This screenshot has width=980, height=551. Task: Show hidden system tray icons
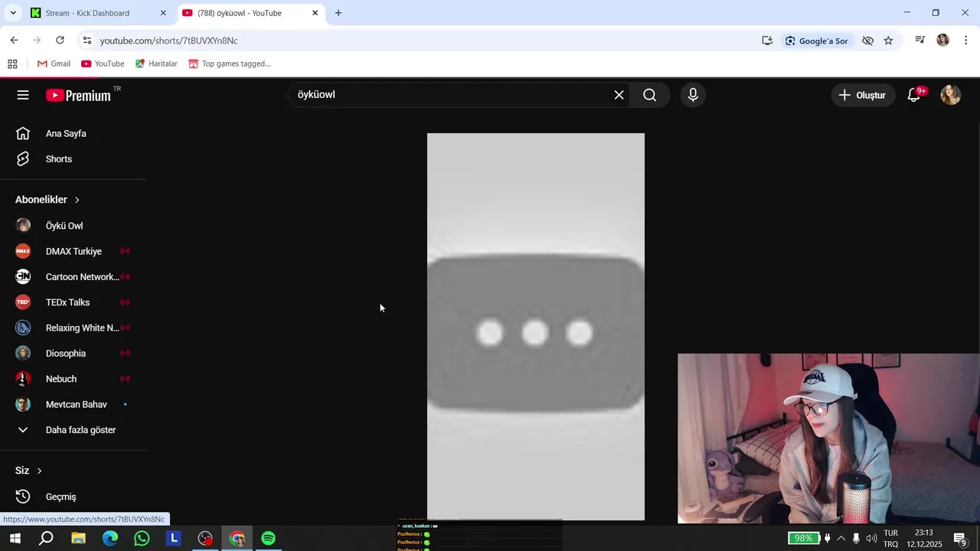tap(841, 539)
